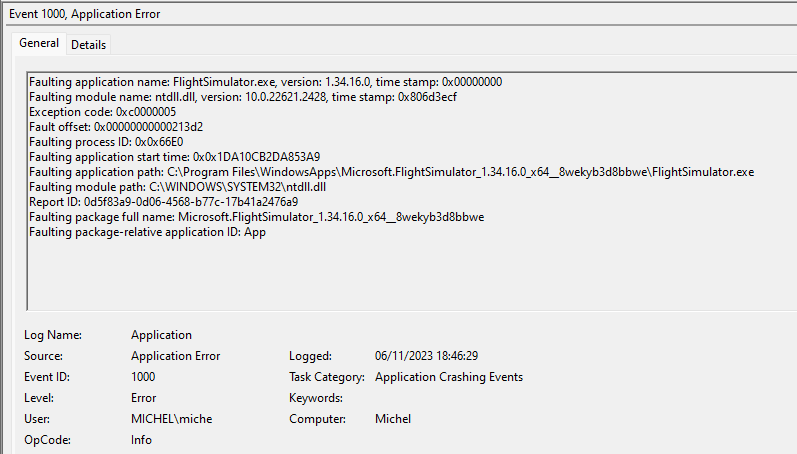Click the 'Faulting application path' line
Viewport: 797px width, 454px height.
pos(391,172)
